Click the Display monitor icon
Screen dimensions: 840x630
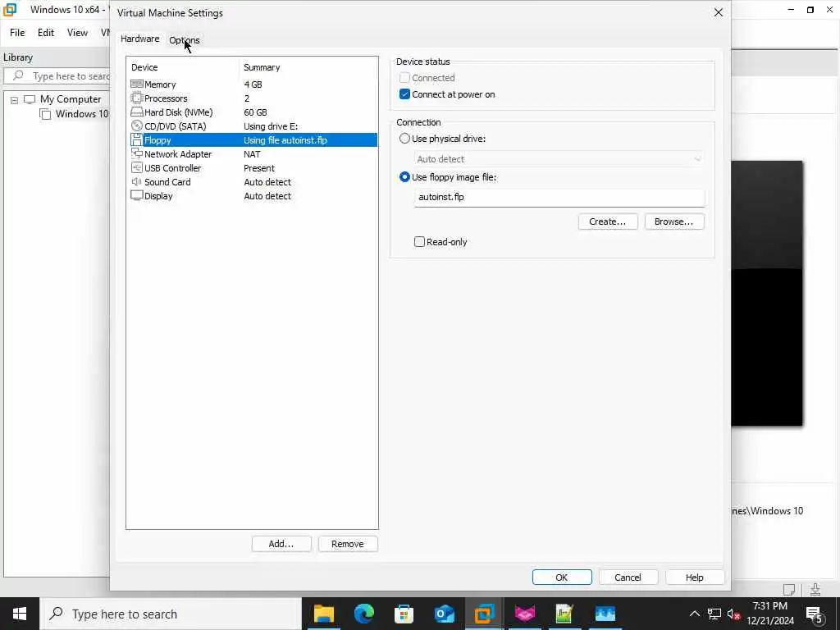click(137, 195)
